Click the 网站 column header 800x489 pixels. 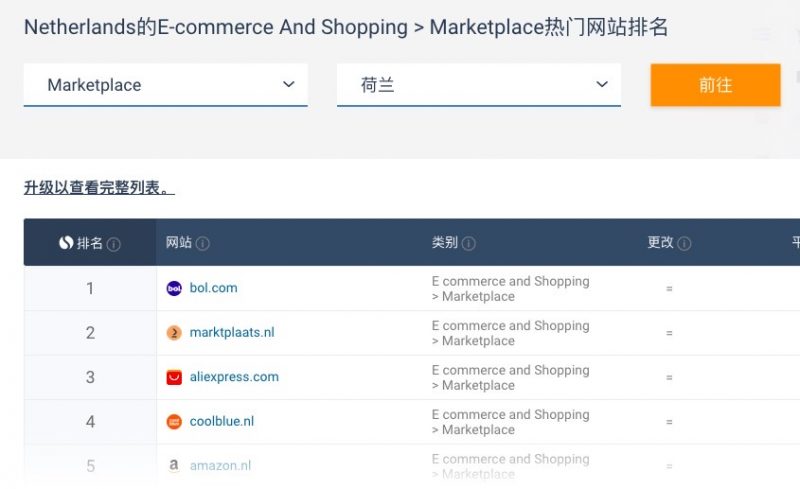179,242
